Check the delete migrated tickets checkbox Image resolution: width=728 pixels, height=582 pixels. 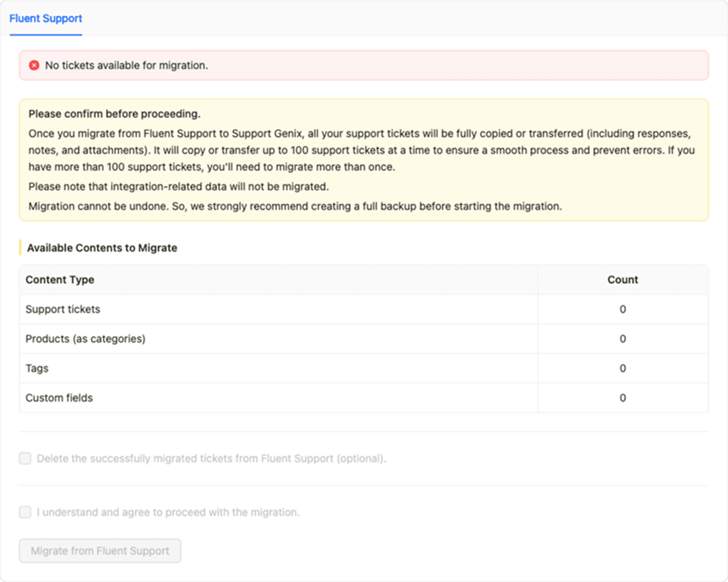click(26, 458)
